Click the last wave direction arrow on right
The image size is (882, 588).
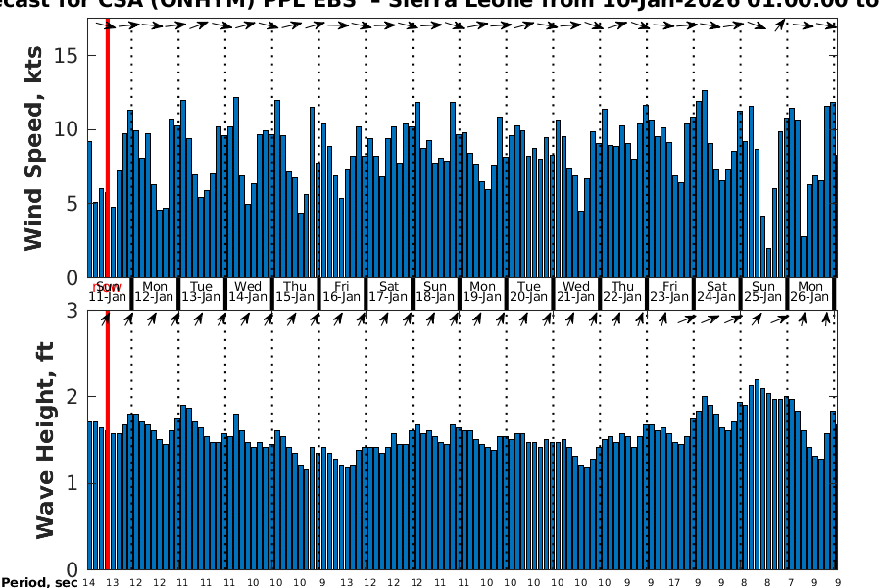826,318
